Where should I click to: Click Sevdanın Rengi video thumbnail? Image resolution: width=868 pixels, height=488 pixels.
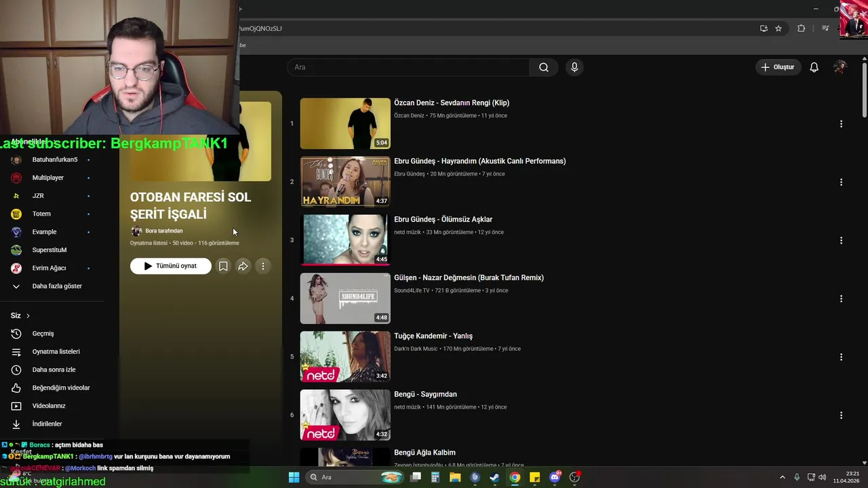tap(345, 123)
